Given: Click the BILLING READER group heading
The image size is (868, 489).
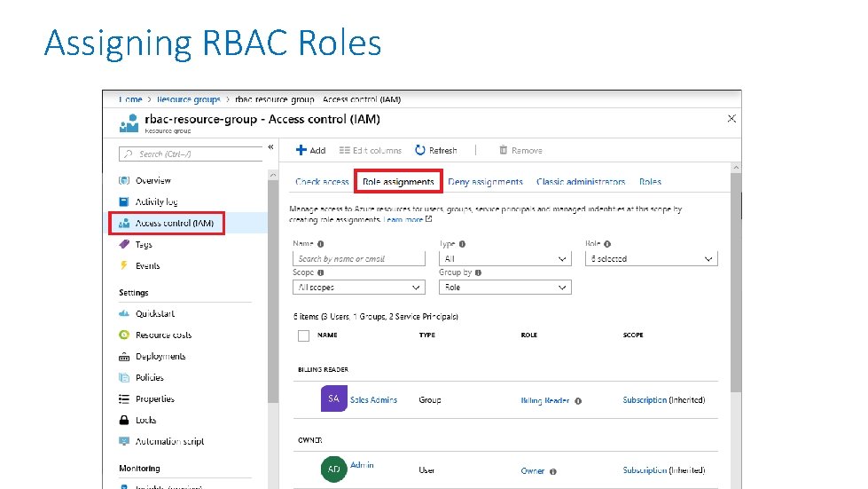Looking at the screenshot, I should (323, 369).
